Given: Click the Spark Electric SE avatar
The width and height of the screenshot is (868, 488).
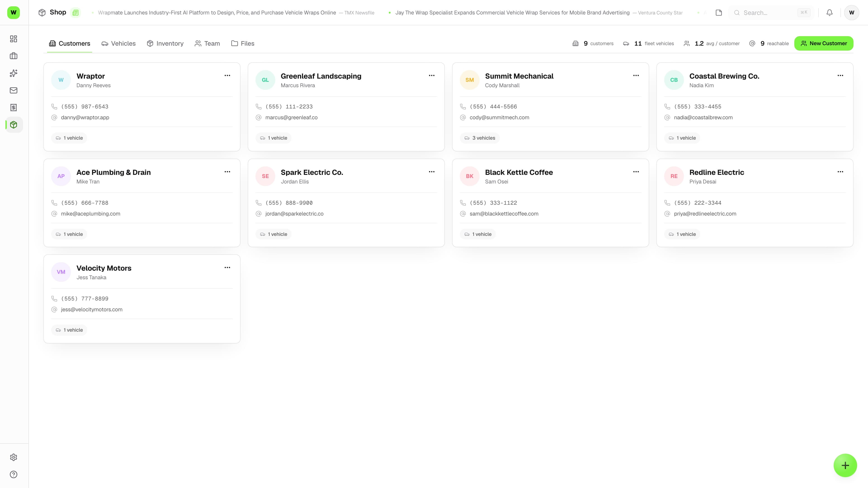Looking at the screenshot, I should (x=265, y=176).
